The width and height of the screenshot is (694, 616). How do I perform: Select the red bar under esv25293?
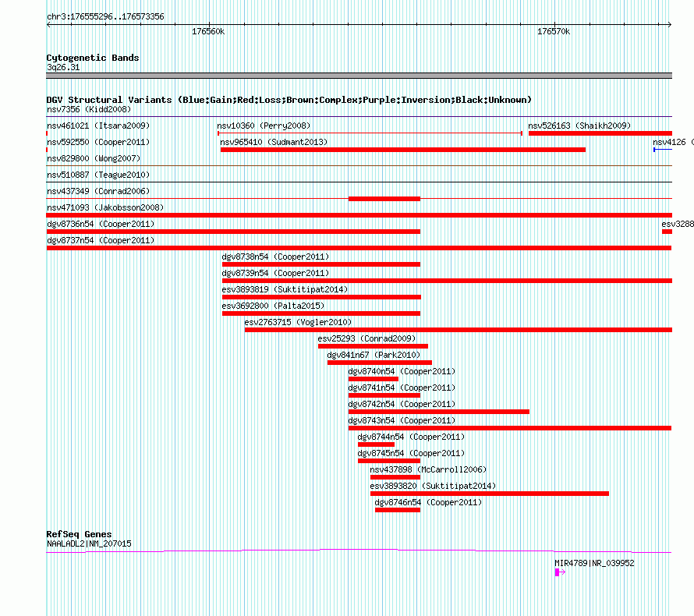point(373,346)
